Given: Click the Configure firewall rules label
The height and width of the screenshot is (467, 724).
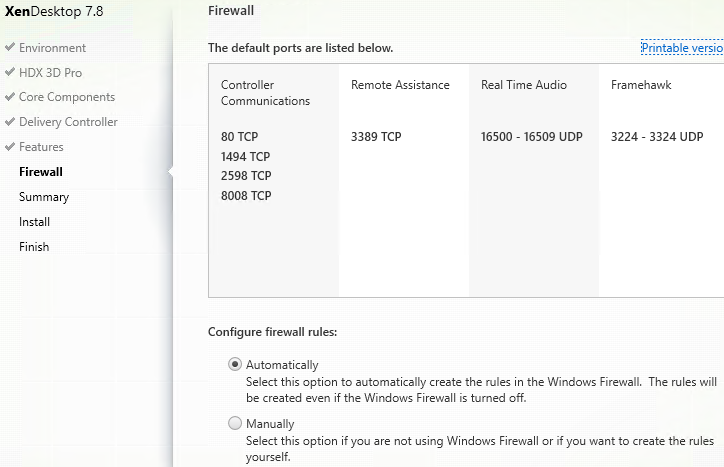Looking at the screenshot, I should point(272,332).
